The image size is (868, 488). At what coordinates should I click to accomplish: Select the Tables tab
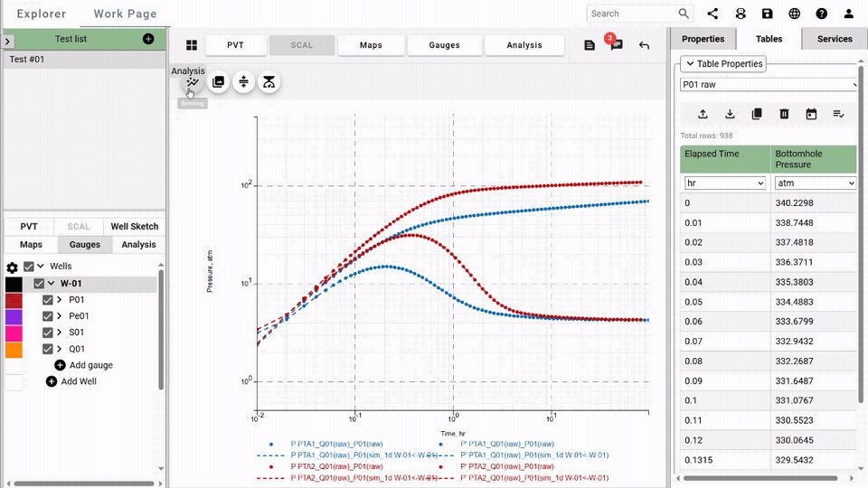tap(769, 39)
